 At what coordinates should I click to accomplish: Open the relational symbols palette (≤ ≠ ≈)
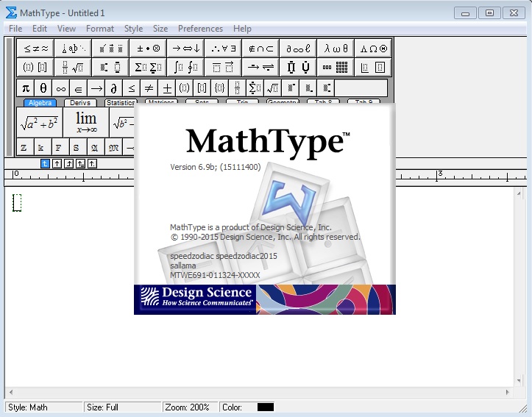[x=35, y=49]
